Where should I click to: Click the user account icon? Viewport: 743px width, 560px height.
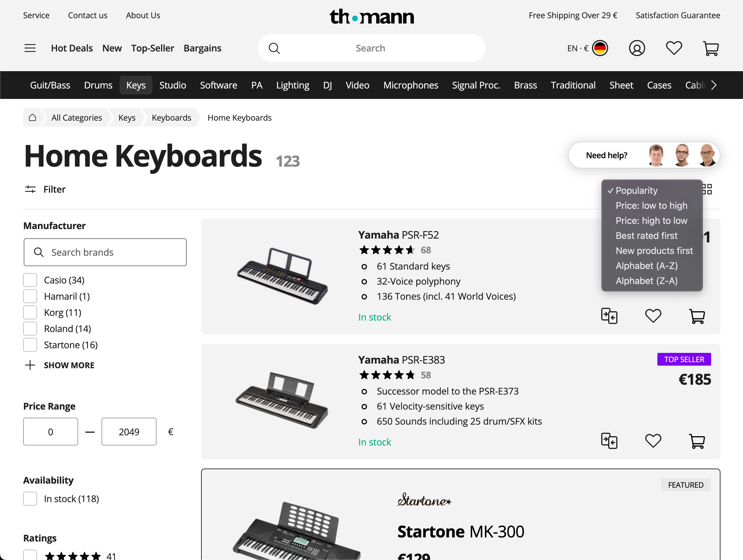637,48
